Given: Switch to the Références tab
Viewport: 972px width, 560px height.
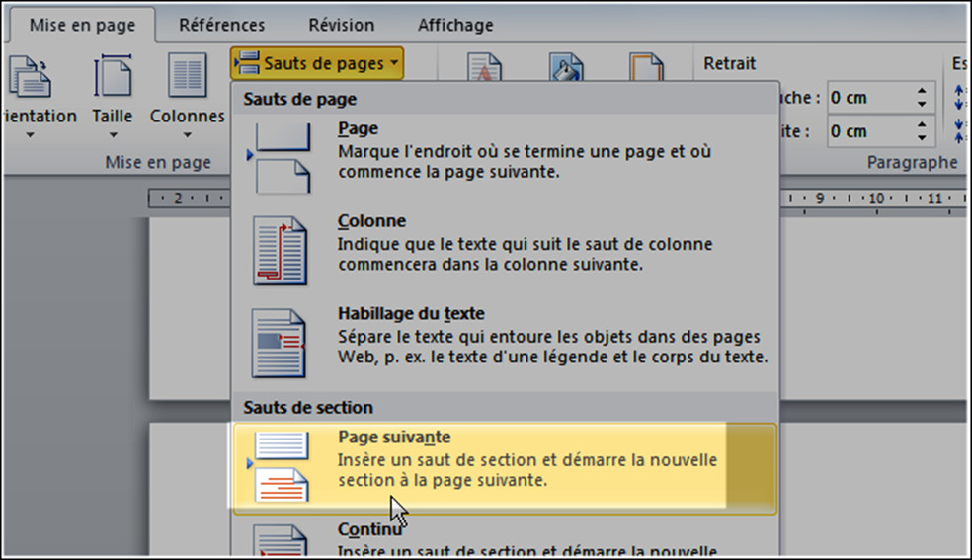Looking at the screenshot, I should click(221, 26).
